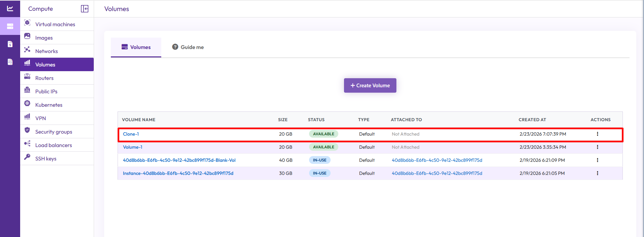The image size is (644, 237).
Task: Open actions menu for Clone-1 volume
Action: (597, 134)
